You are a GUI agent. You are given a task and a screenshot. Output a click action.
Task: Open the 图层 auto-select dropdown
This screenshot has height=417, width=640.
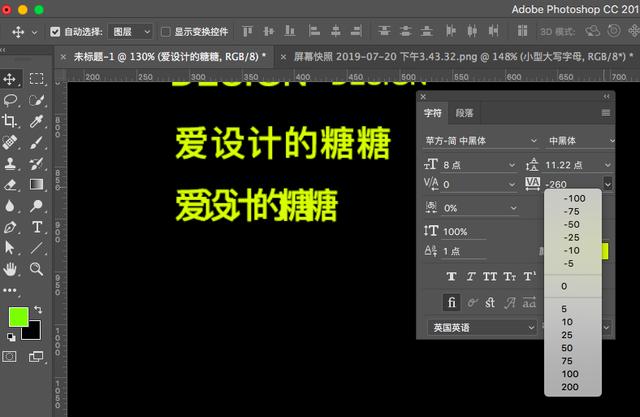click(130, 32)
